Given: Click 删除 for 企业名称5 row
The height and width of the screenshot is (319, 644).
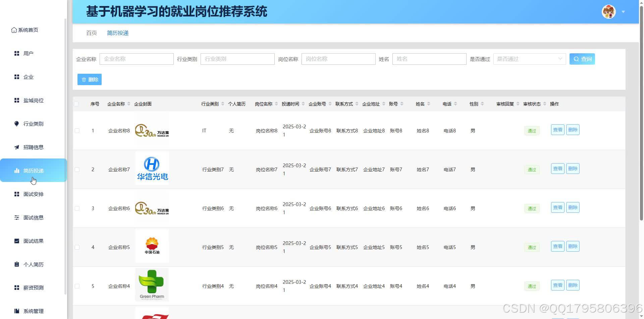Looking at the screenshot, I should [x=573, y=246].
